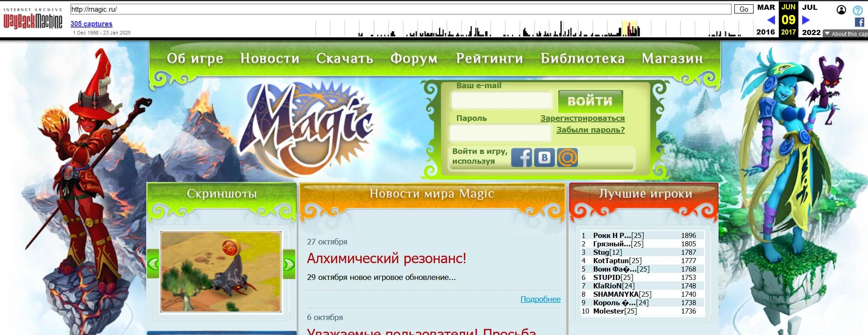Click the Ваш e-mail input field
868x335 pixels.
[501, 100]
